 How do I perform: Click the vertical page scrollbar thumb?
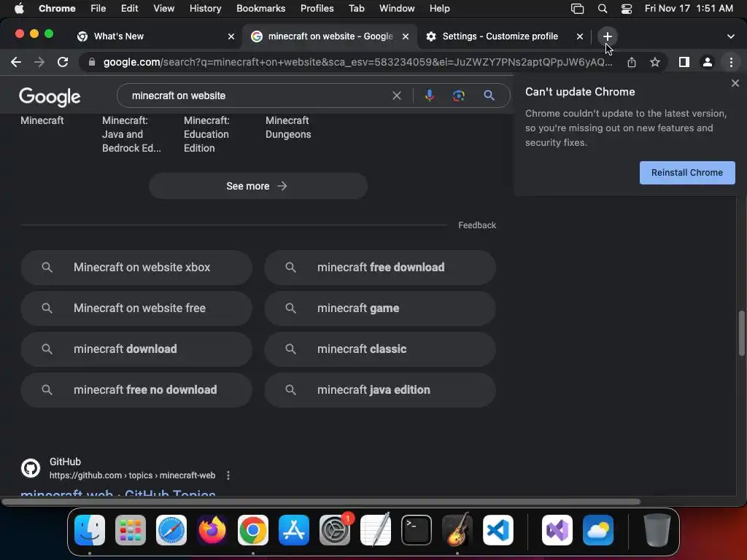point(741,332)
